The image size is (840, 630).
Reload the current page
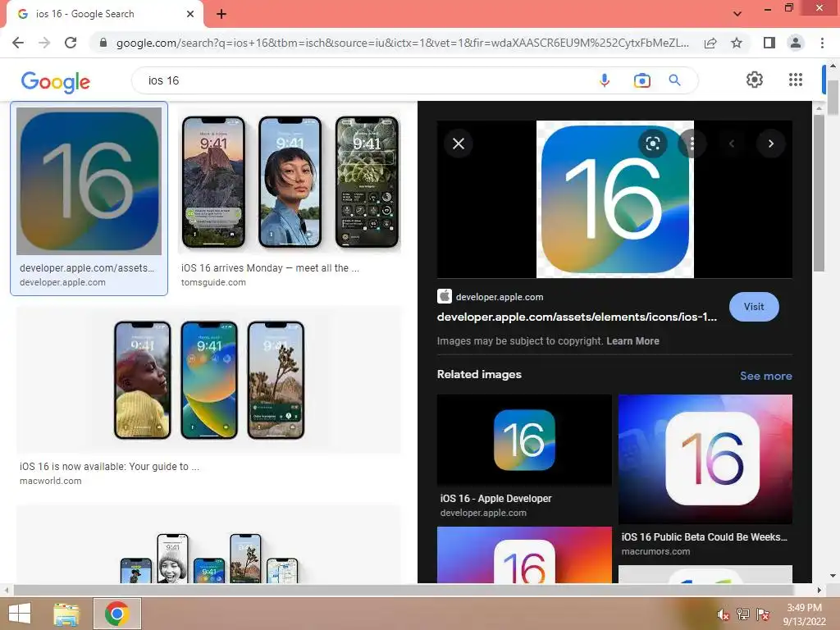(71, 43)
